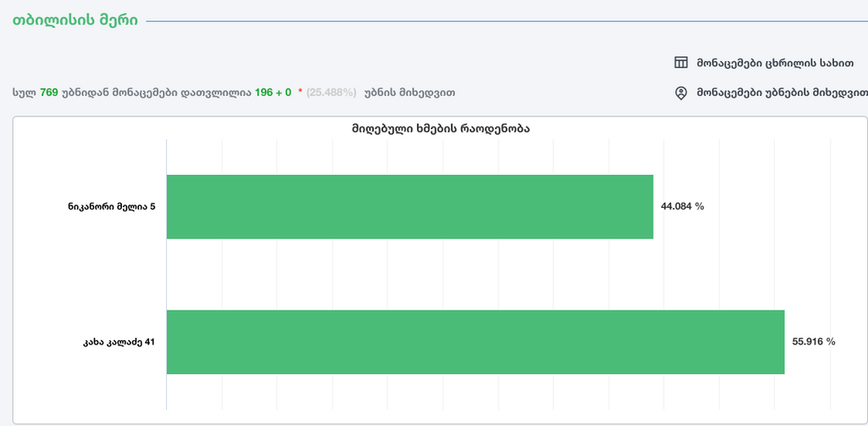Viewport: 868px width, 426px height.
Task: Click chart title მიღებული ხმების რაოდენობა
Action: click(x=441, y=129)
